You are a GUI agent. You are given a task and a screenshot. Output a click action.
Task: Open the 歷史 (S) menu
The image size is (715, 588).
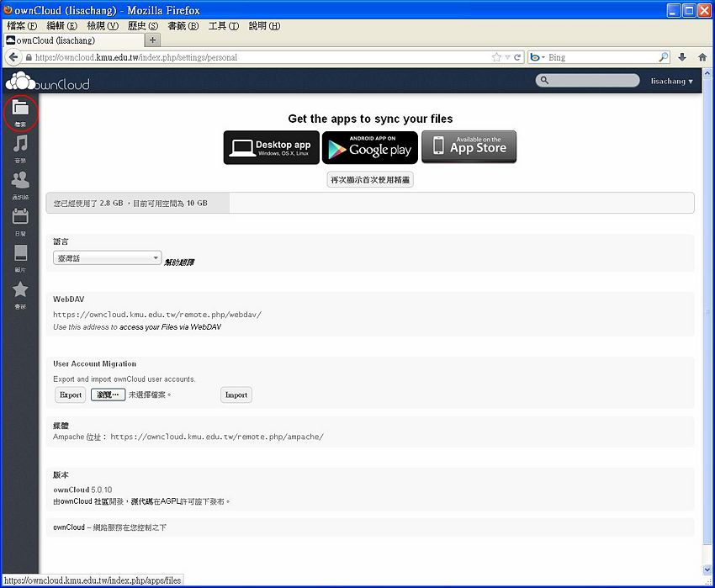click(x=143, y=26)
